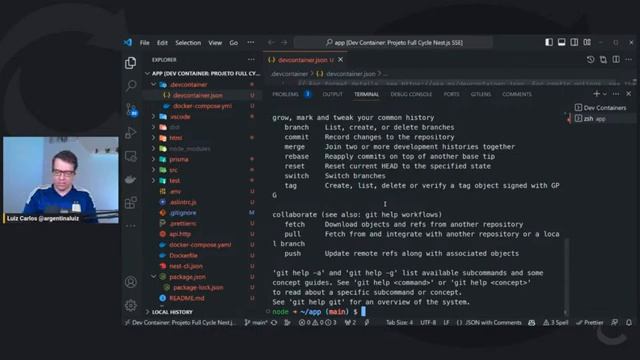Viewport: 640px width, 360px height.
Task: Collapse the package.json nested files
Action: 154,276
